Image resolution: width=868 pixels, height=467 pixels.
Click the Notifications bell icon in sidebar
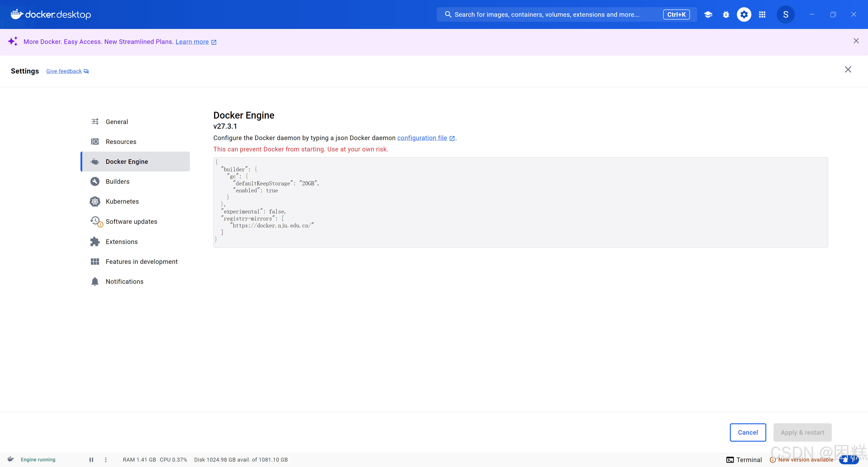tap(95, 281)
